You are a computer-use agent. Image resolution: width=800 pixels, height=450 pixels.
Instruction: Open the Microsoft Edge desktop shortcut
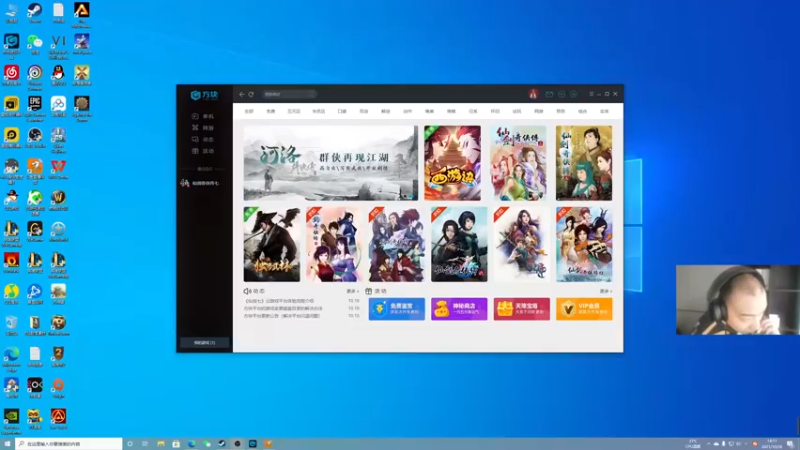[11, 357]
